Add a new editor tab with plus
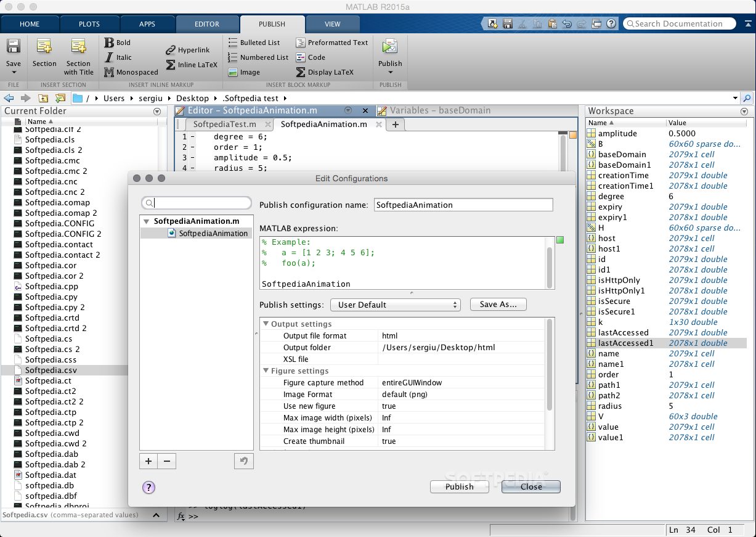The width and height of the screenshot is (756, 537). [396, 125]
